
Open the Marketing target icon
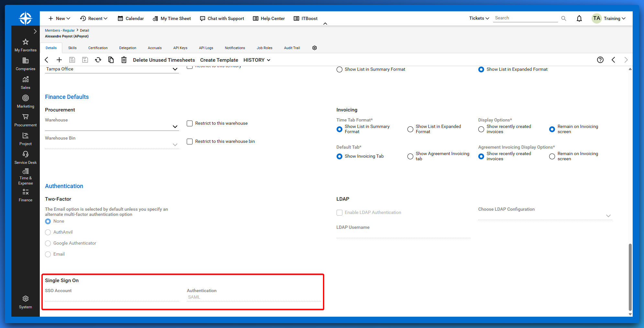tap(26, 98)
